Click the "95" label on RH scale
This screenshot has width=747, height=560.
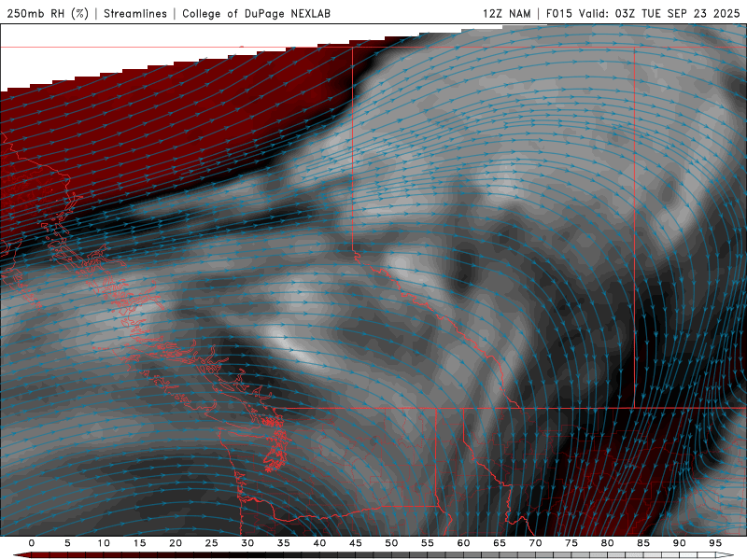point(715,543)
